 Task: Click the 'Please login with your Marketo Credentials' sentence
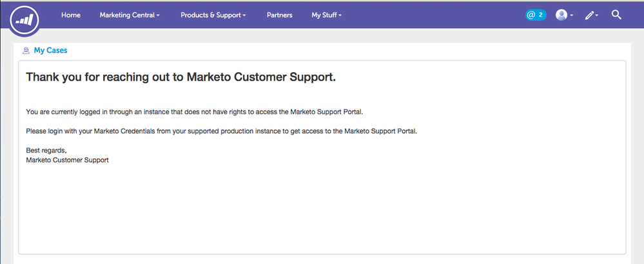pyautogui.click(x=221, y=131)
